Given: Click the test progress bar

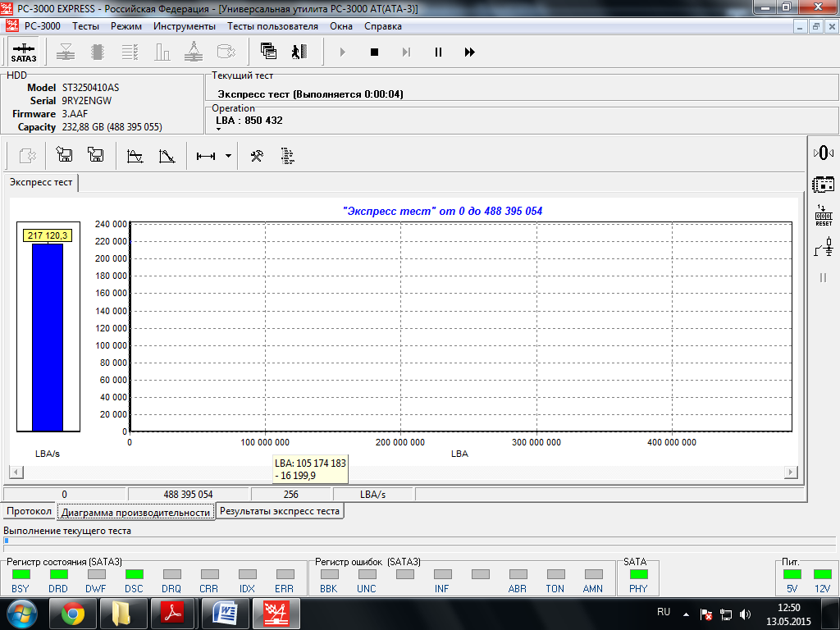Looking at the screenshot, I should pyautogui.click(x=419, y=541).
